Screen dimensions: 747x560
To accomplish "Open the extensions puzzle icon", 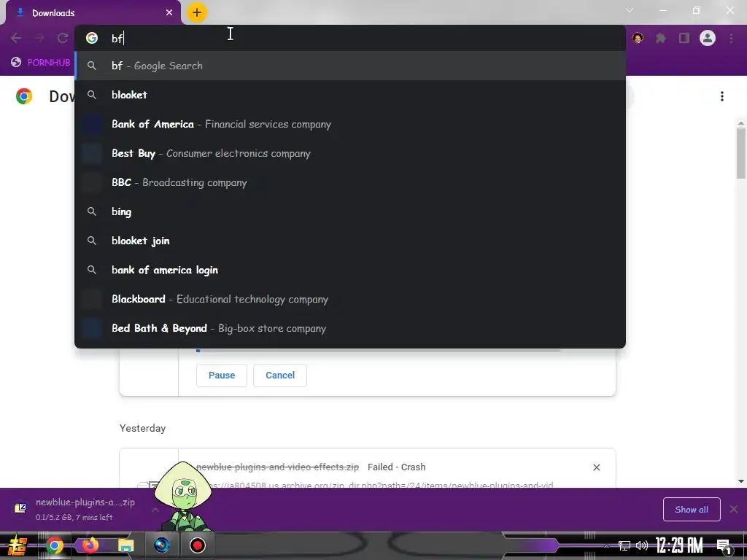I will pyautogui.click(x=661, y=38).
